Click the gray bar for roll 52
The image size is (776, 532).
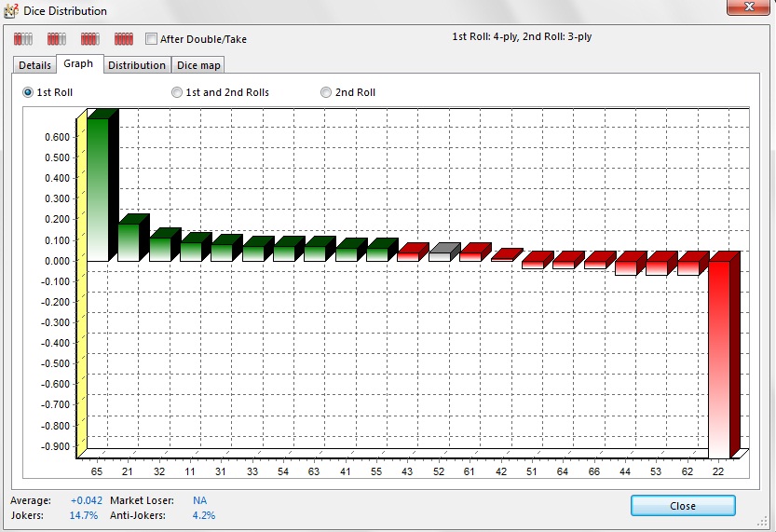point(440,254)
